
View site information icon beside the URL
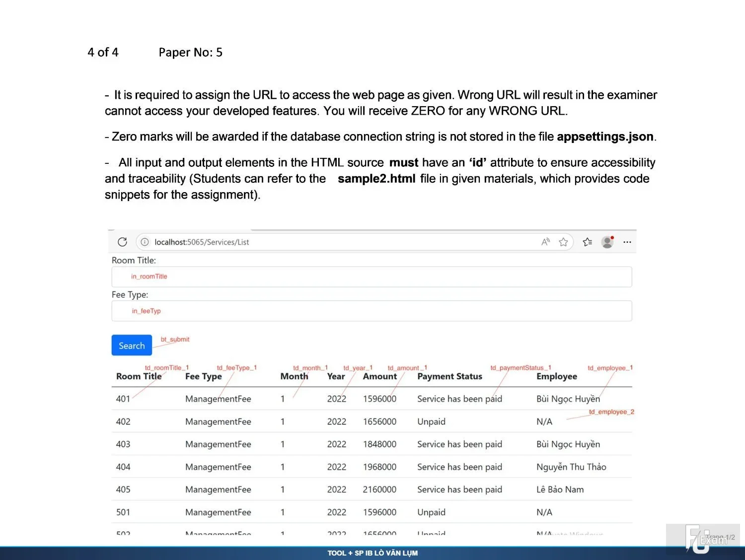click(x=145, y=242)
